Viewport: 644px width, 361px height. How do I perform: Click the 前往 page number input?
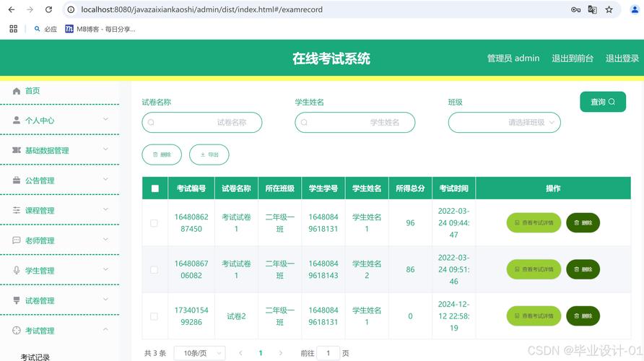click(x=328, y=353)
